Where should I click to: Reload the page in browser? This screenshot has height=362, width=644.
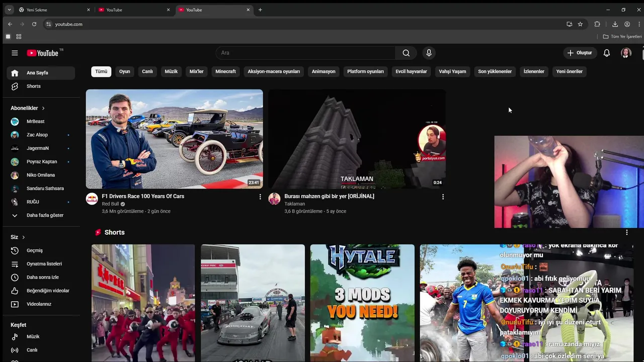coord(34,24)
